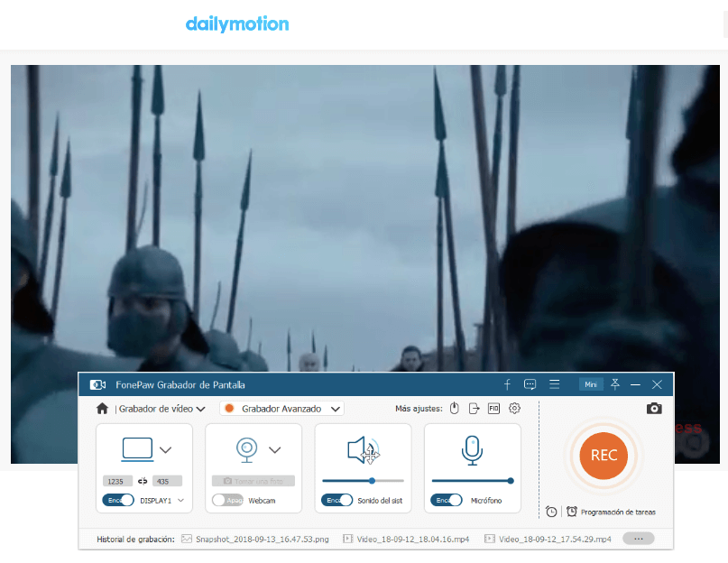Click the dailymotion logo
The width and height of the screenshot is (728, 563).
(237, 23)
